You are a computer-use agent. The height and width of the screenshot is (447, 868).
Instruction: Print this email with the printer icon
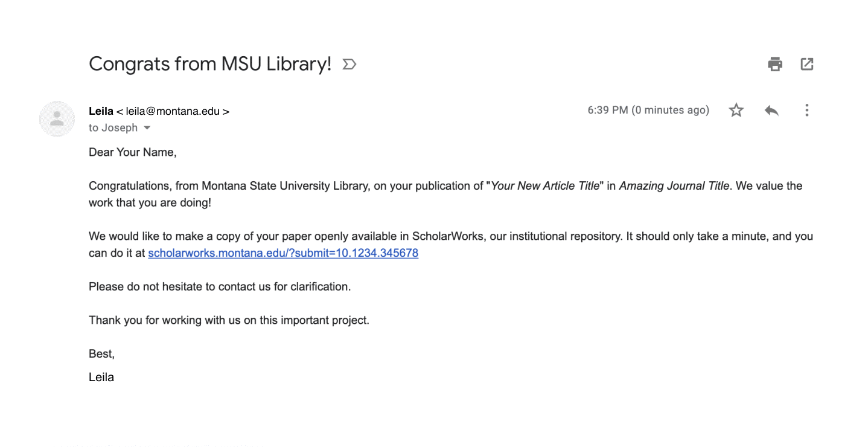tap(775, 64)
